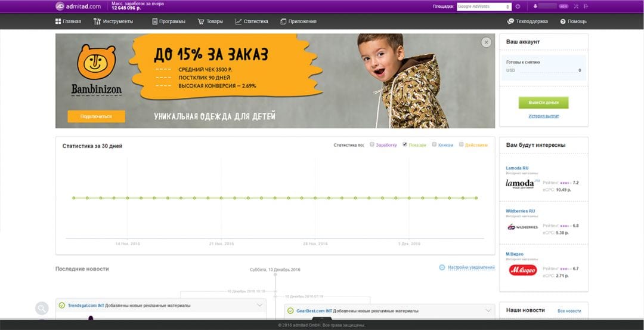The height and width of the screenshot is (330, 644).
Task: Click the Подключиться button on banner
Action: click(x=96, y=116)
